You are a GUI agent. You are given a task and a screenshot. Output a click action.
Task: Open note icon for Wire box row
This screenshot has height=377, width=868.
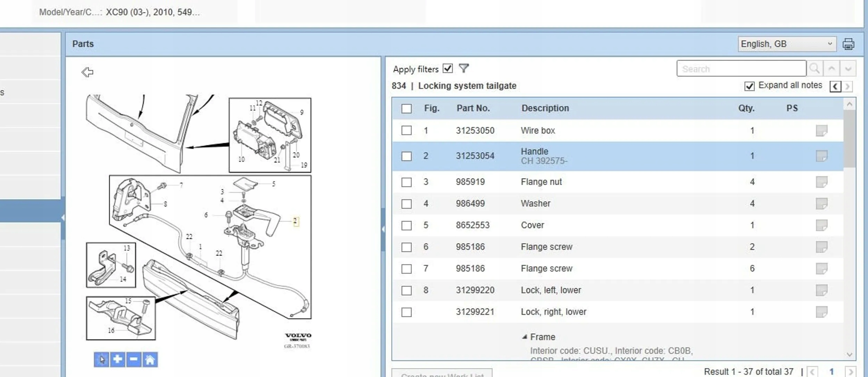pos(821,131)
